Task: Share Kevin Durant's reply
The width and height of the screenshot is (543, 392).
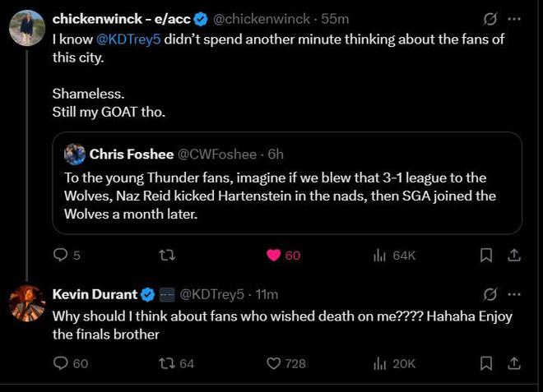Action: (x=514, y=363)
